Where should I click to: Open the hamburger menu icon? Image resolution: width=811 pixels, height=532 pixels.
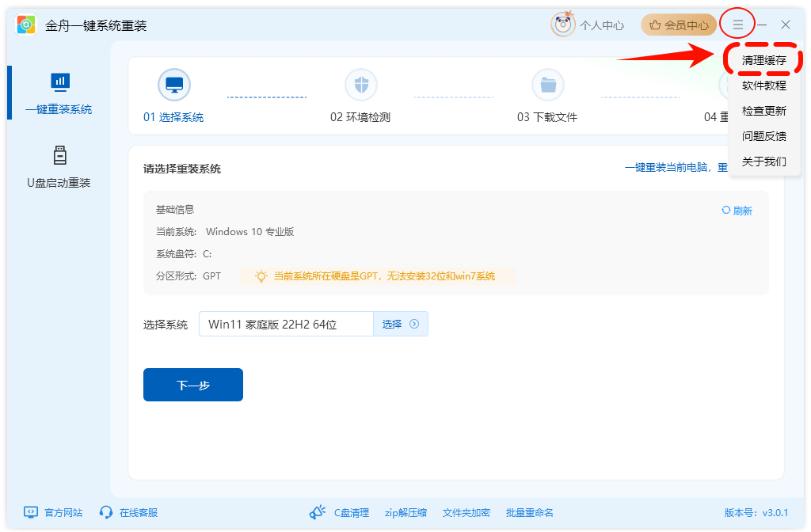click(737, 25)
